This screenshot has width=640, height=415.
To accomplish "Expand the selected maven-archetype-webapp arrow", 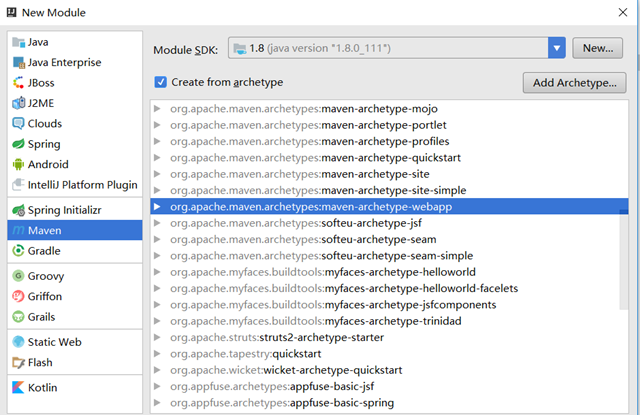I will click(x=157, y=207).
